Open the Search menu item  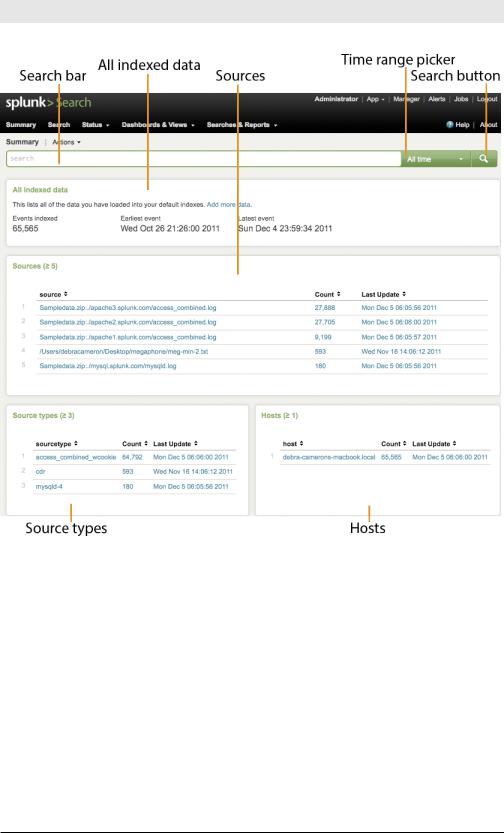[59, 125]
